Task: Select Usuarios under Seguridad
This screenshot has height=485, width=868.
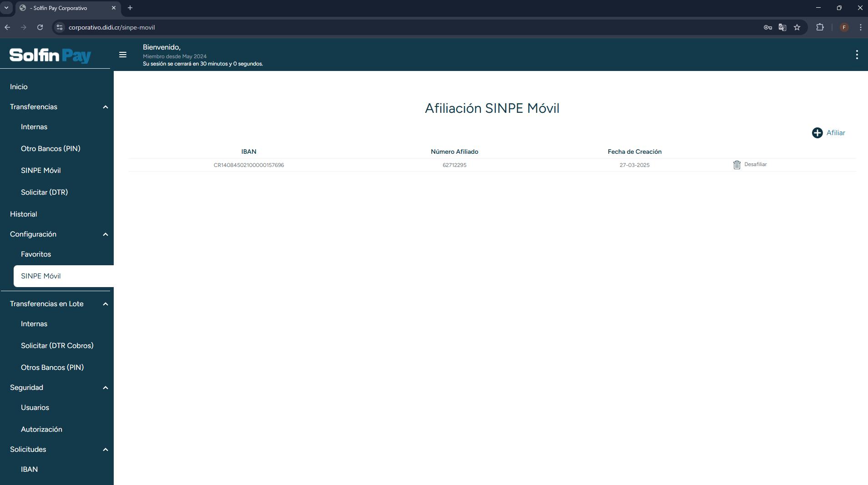Action: coord(35,408)
